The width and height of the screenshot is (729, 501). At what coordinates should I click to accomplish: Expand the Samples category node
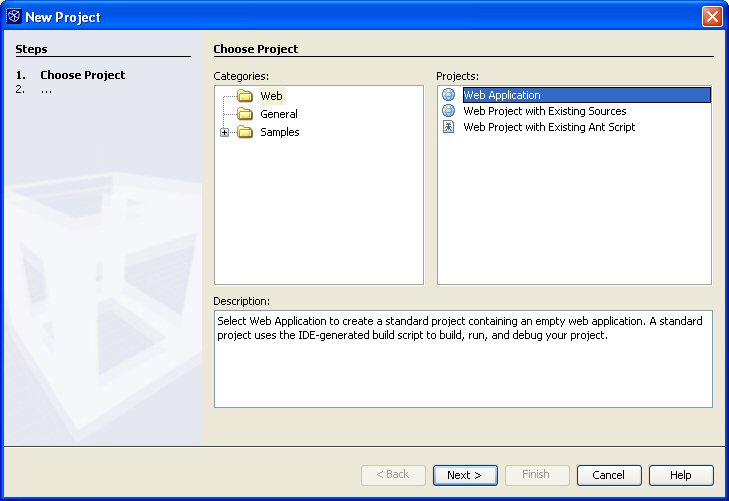224,132
